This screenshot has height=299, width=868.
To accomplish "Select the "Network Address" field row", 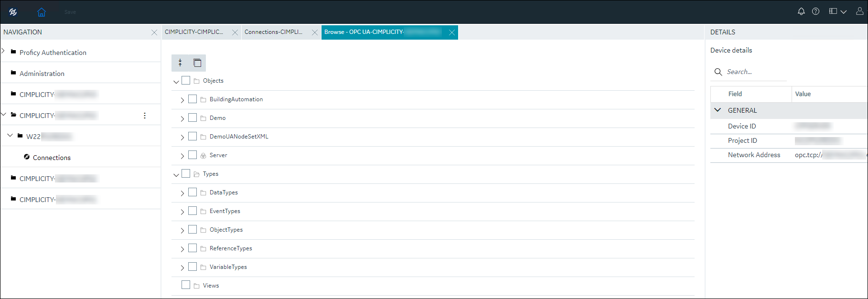I will pos(789,155).
